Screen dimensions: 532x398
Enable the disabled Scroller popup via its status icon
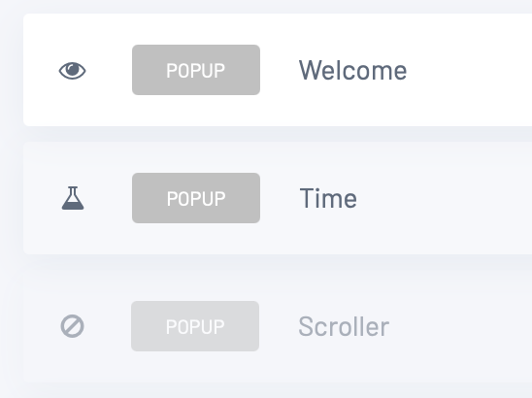click(x=72, y=326)
